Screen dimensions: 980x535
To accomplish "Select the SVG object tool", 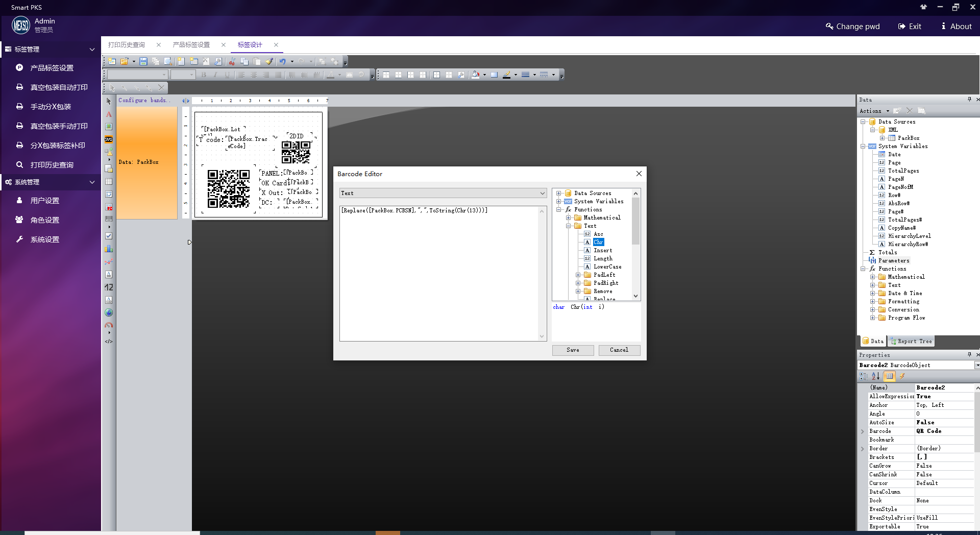I will coord(109,139).
